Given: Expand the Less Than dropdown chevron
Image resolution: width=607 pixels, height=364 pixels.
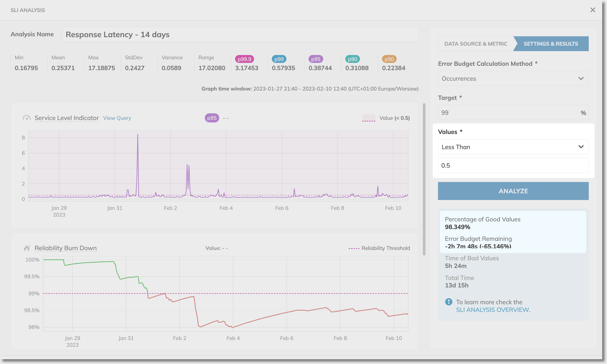Looking at the screenshot, I should click(x=581, y=147).
